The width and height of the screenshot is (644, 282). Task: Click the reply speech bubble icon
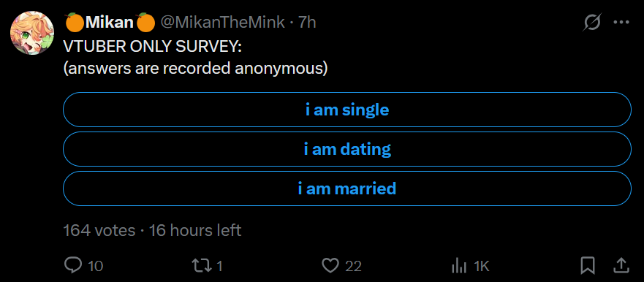(x=74, y=266)
